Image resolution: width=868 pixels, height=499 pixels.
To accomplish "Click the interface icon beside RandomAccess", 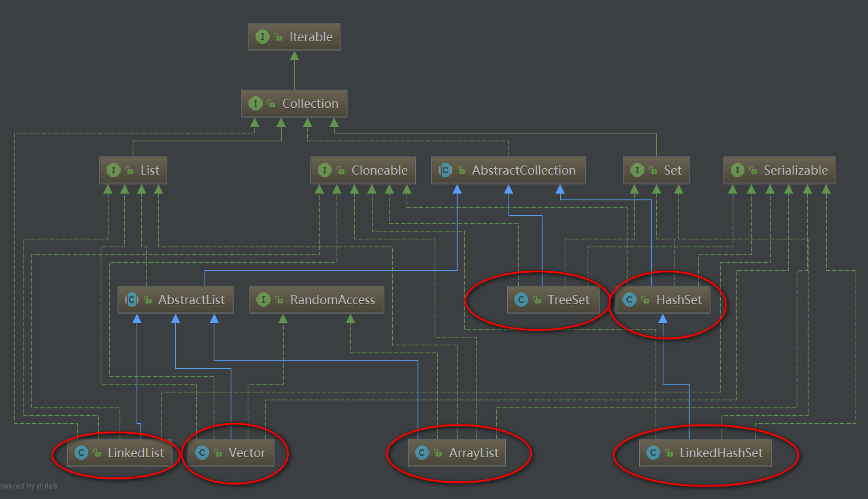I will pos(263,300).
